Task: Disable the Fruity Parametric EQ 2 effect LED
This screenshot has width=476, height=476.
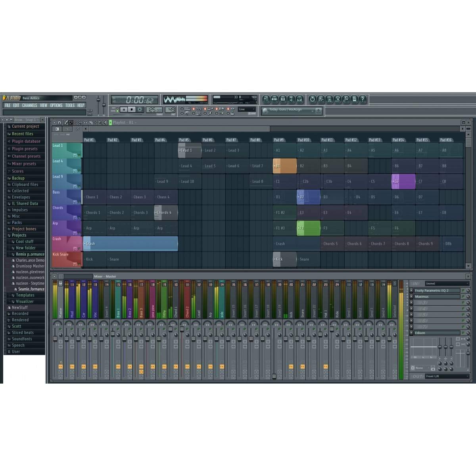Action: tap(463, 291)
